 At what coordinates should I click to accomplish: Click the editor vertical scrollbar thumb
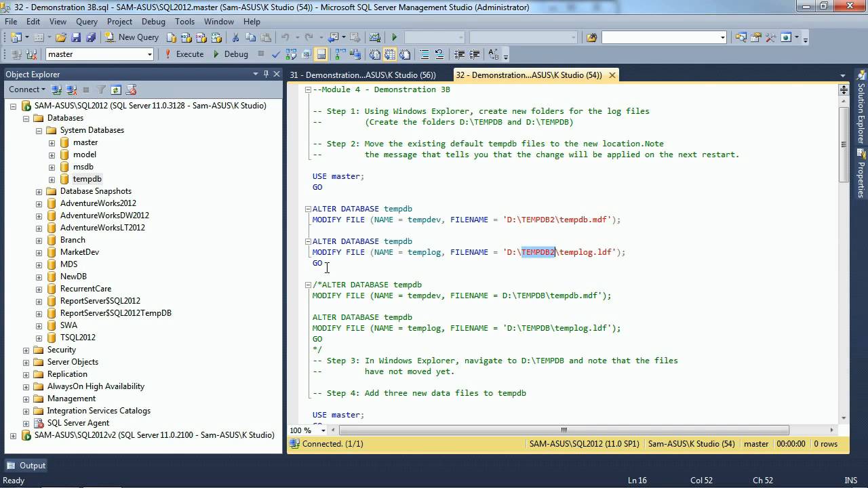pyautogui.click(x=844, y=143)
